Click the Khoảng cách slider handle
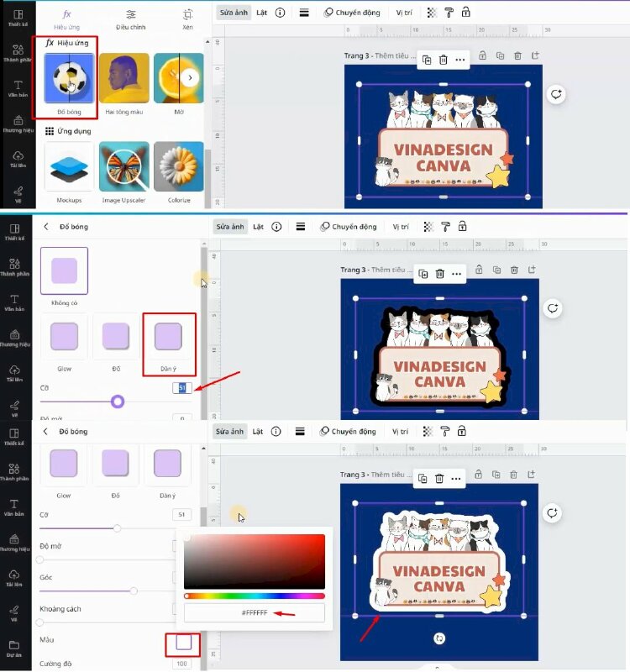The width and height of the screenshot is (630, 672). [x=40, y=622]
